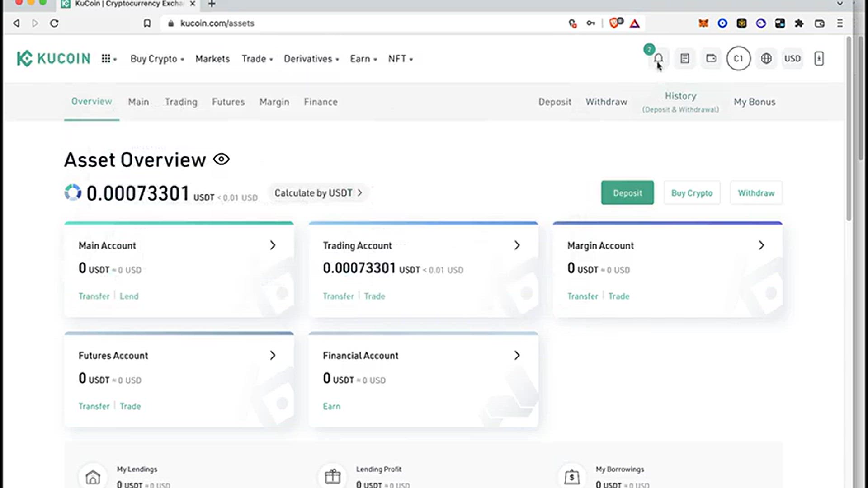Click the globe language icon
Screen dimensions: 868x488
point(766,59)
